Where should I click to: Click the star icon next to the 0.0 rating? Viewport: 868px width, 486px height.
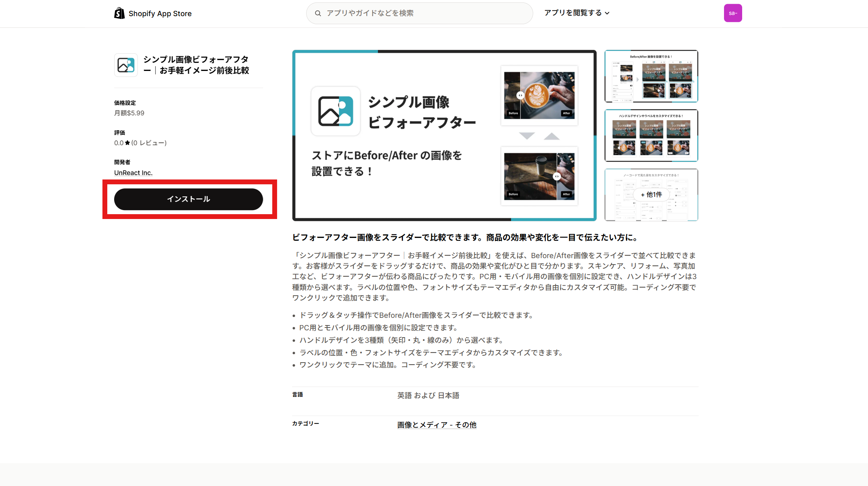coord(127,142)
